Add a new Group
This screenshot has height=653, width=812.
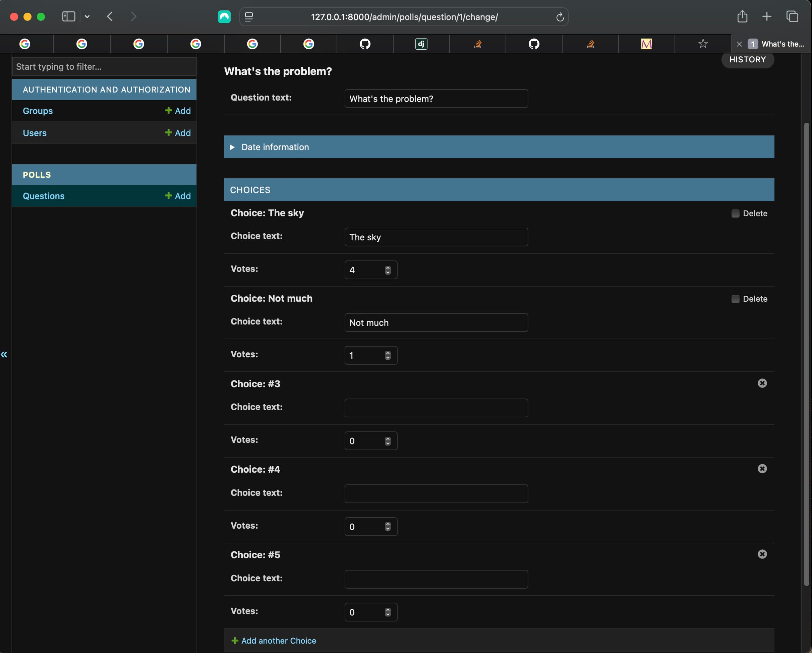click(178, 111)
